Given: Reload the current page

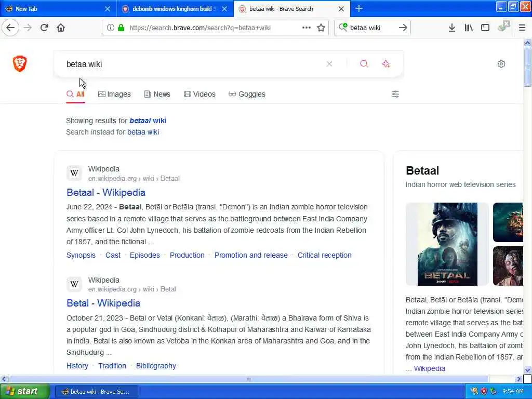Looking at the screenshot, I should tap(44, 28).
